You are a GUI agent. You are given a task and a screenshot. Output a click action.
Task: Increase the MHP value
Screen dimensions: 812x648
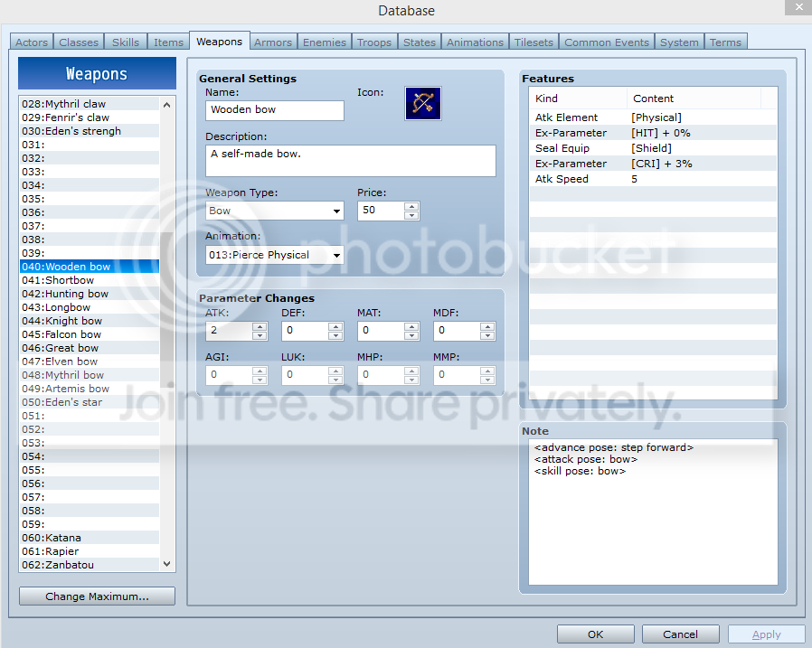coord(411,371)
